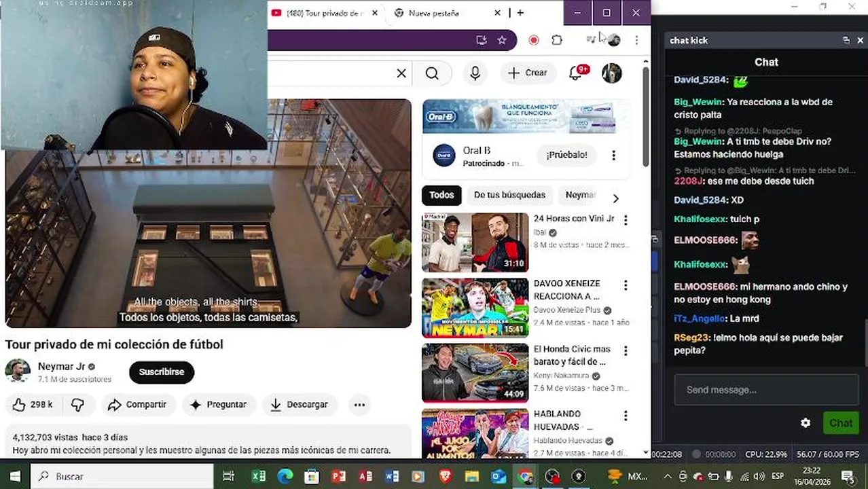Image resolution: width=868 pixels, height=489 pixels.
Task: Open the Neymar Jr channel name
Action: (61, 366)
